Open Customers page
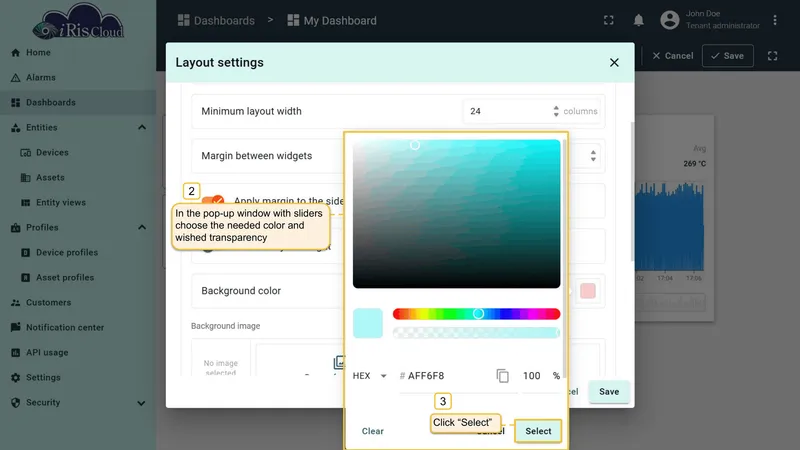Screen dimensions: 800x450 [48, 303]
